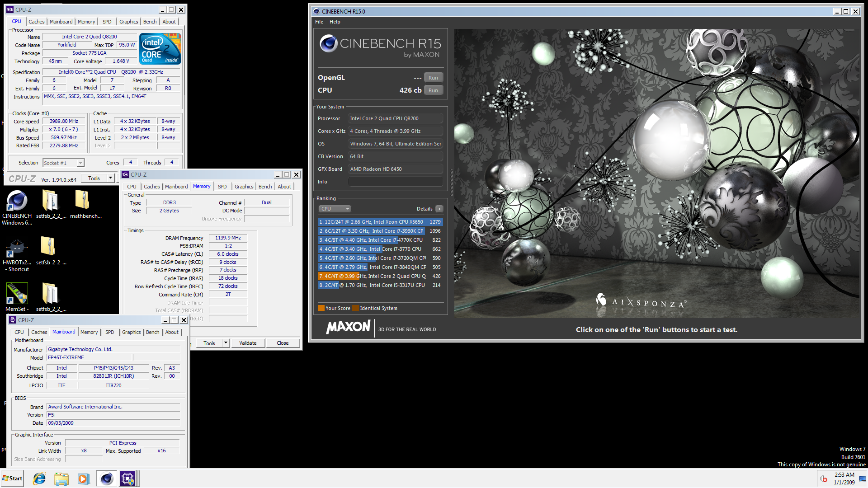Open the CINEBENCH Windows 64 desktop shortcut
This screenshot has width=868, height=488.
click(x=17, y=207)
